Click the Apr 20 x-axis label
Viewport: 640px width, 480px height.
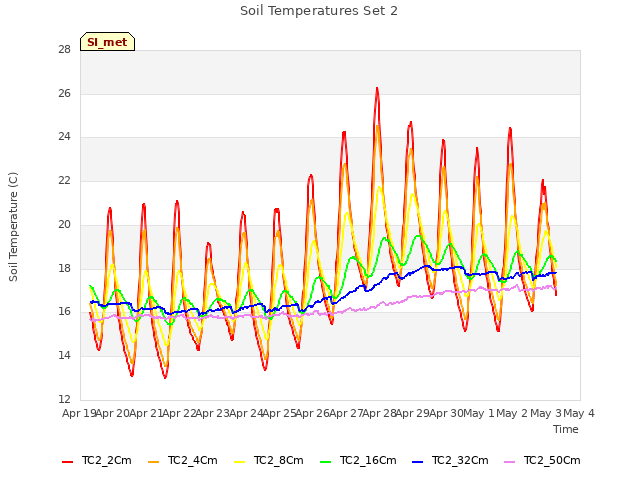pyautogui.click(x=113, y=413)
